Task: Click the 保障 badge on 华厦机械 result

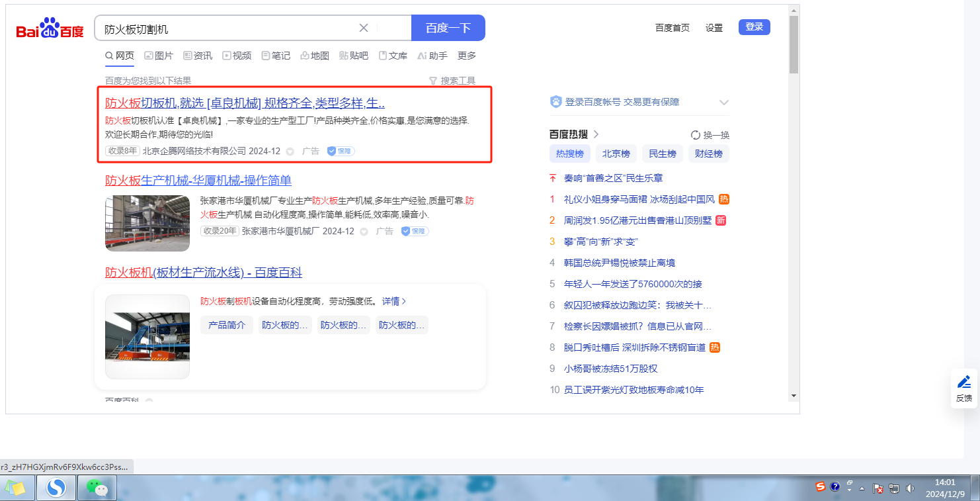Action: point(415,231)
